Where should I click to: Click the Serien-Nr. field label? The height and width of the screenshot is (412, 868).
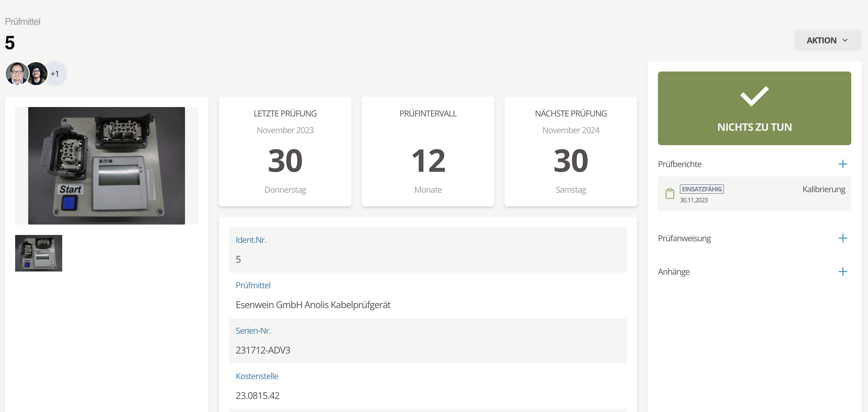click(253, 331)
